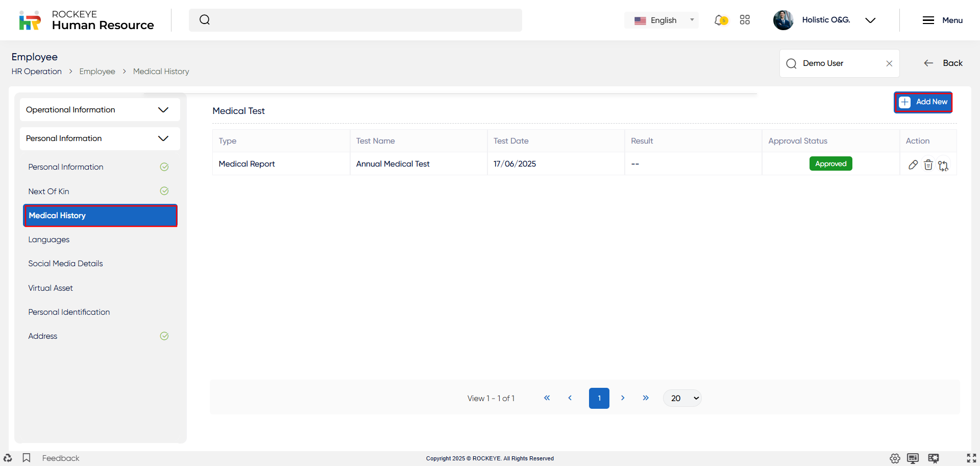The width and height of the screenshot is (980, 466).
Task: Click into the top global search field
Action: (x=355, y=20)
